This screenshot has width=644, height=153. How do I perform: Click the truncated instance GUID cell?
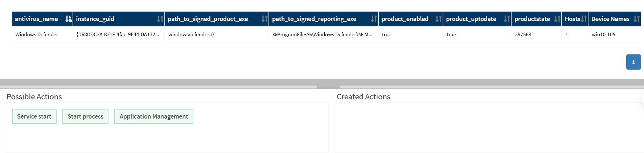[x=119, y=34]
